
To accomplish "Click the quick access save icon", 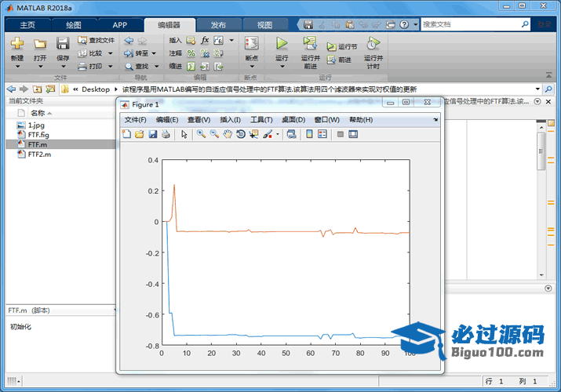I will [308, 24].
